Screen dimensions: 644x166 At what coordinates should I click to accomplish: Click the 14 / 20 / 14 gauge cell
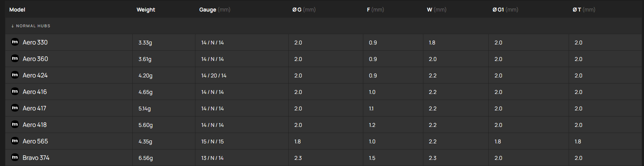point(214,76)
